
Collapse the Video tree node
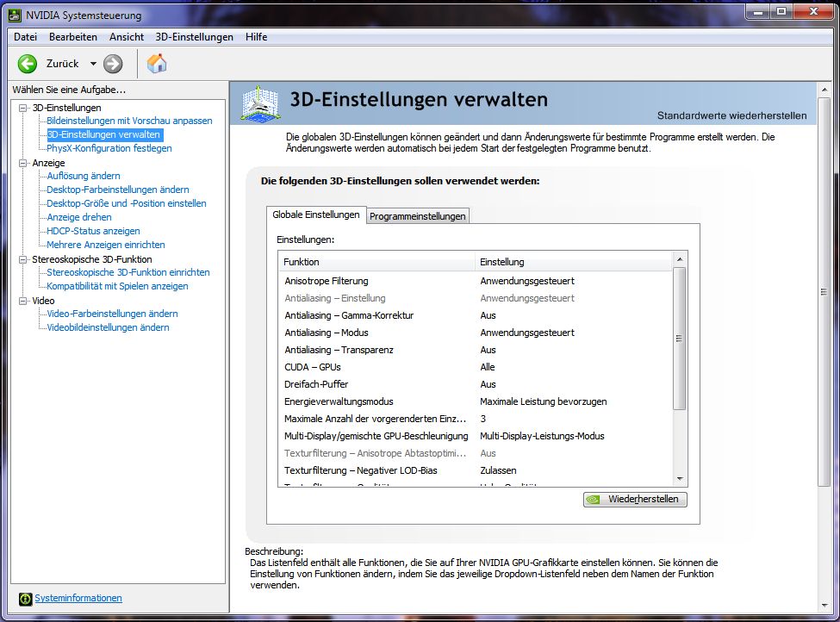(x=22, y=301)
